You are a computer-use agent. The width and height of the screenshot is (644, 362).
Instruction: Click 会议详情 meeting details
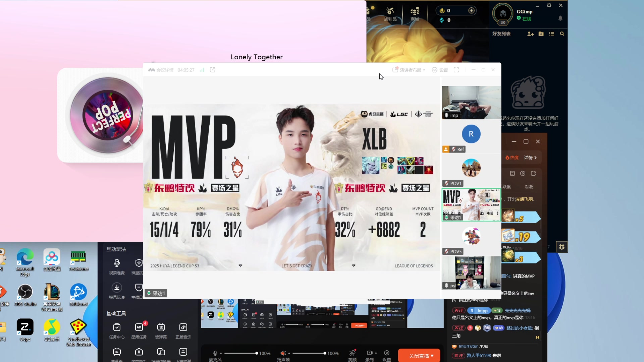coord(161,70)
